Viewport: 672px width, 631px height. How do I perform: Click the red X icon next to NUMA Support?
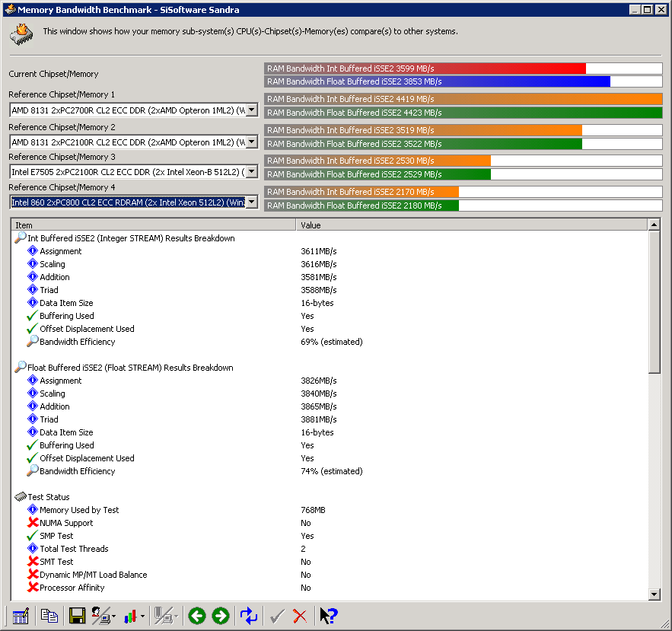33,522
